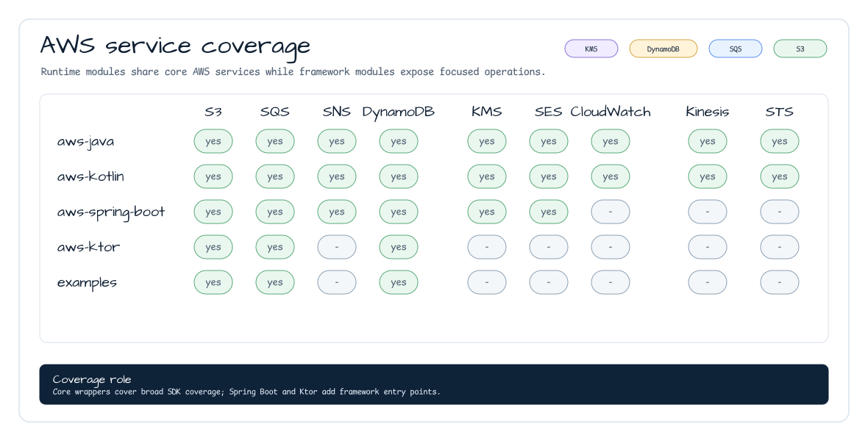Click the KMS legend pill
This screenshot has height=441, width=868.
point(591,49)
